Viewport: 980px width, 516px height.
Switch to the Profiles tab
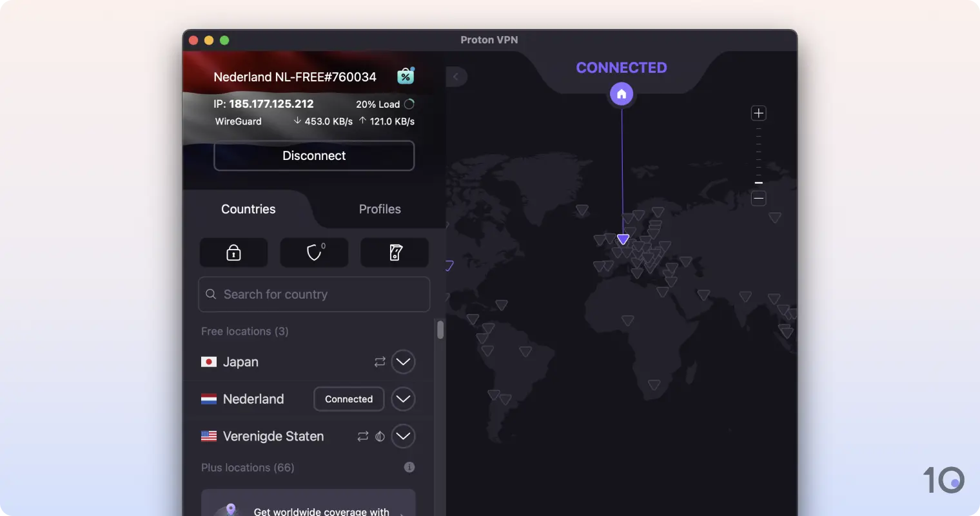pos(379,209)
